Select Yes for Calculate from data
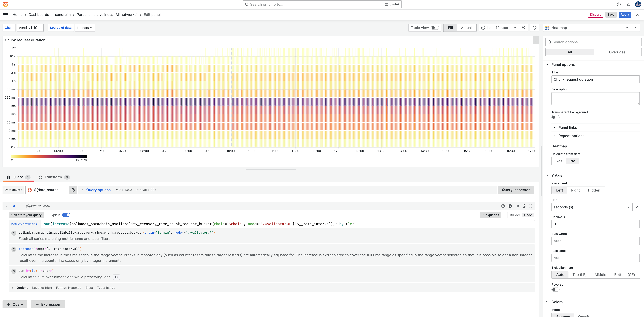644x317 pixels. click(x=559, y=161)
